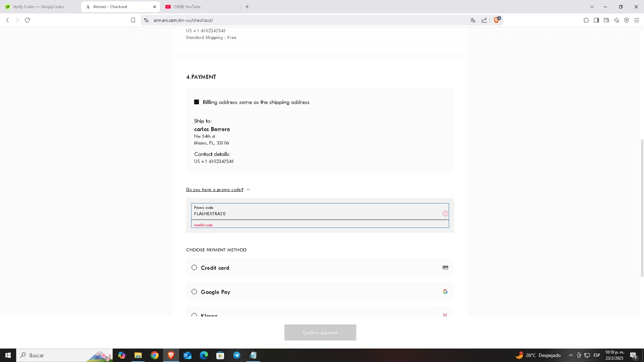This screenshot has height=362, width=644.
Task: Select Credit card payment method
Action: point(194,268)
